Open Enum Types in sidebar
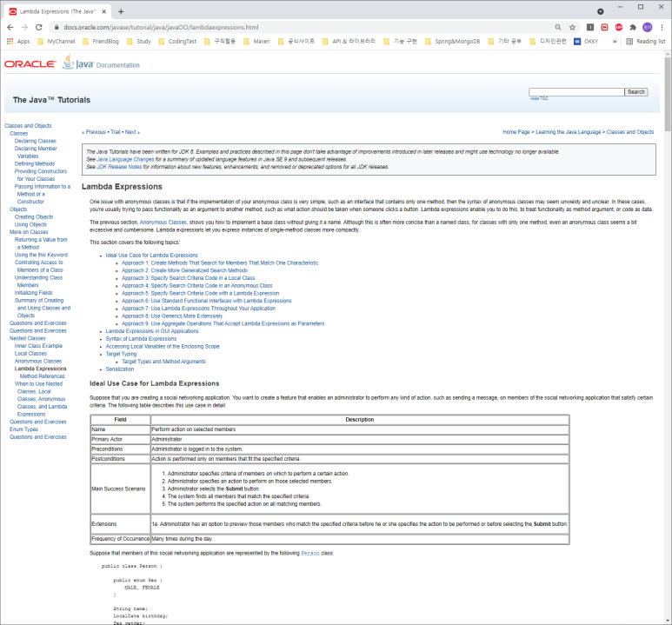Image resolution: width=672 pixels, height=625 pixels. click(24, 429)
